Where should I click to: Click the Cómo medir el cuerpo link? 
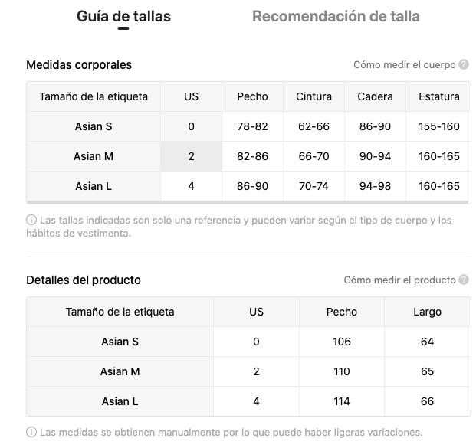point(404,65)
